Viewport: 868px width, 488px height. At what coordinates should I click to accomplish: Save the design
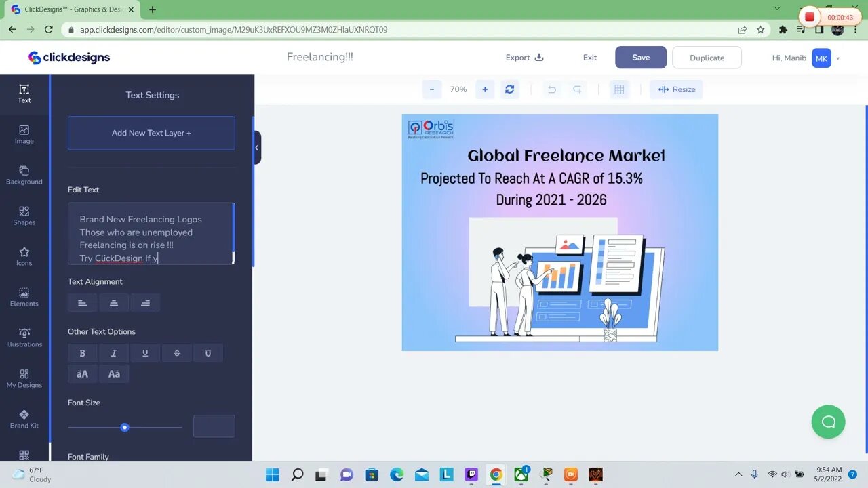(641, 58)
